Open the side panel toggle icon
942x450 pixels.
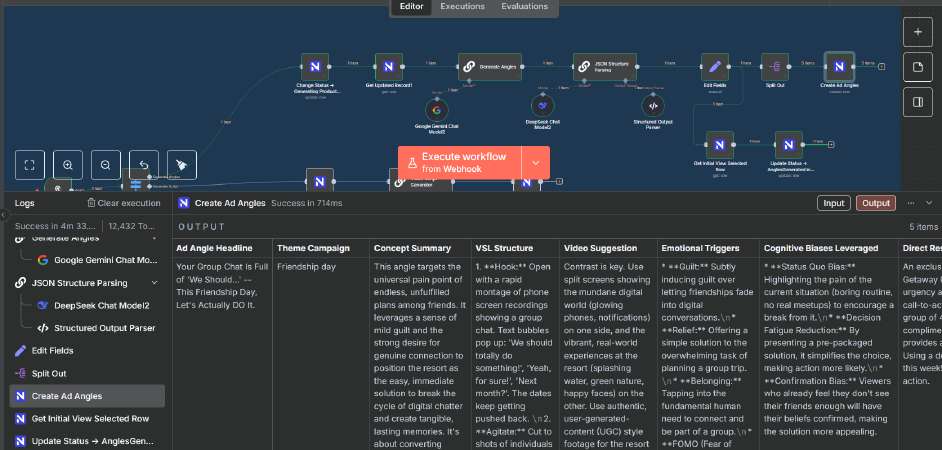(x=917, y=102)
